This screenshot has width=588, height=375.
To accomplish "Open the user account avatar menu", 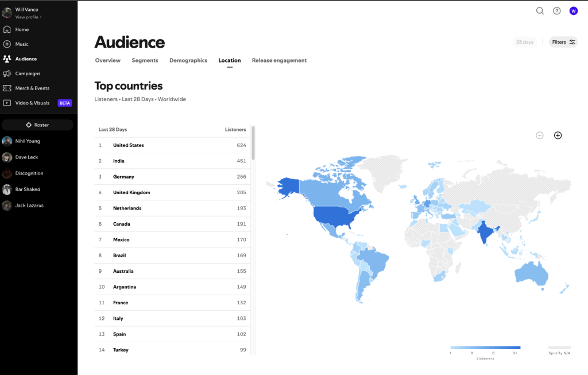I will [x=573, y=11].
